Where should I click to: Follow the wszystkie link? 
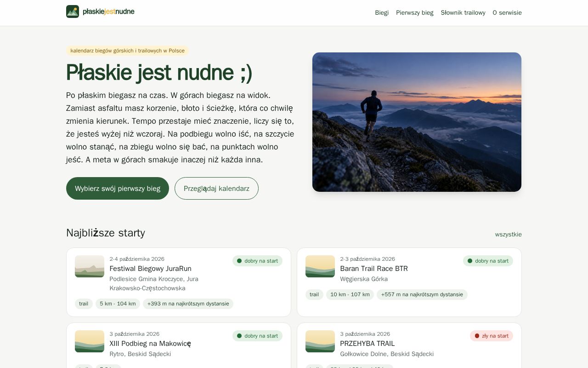[x=508, y=235]
